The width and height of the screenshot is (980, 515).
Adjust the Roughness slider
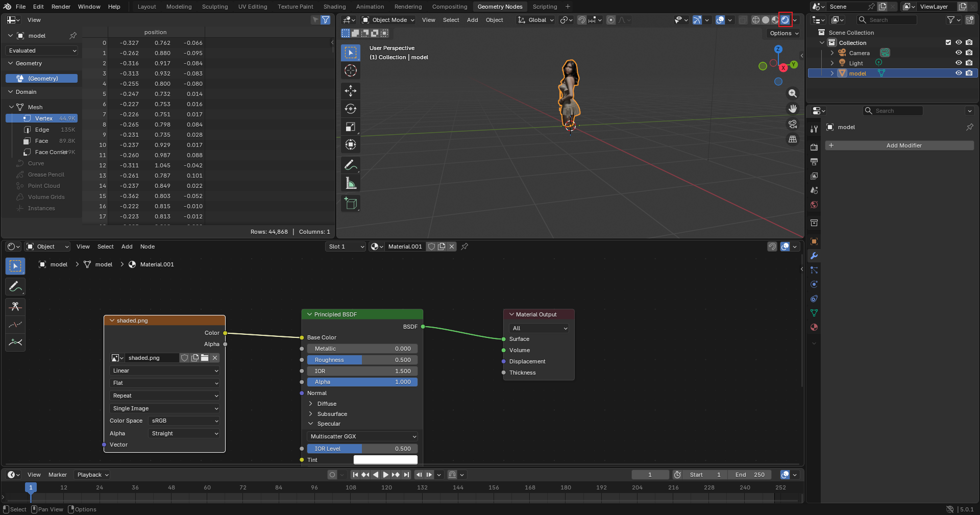tap(362, 360)
